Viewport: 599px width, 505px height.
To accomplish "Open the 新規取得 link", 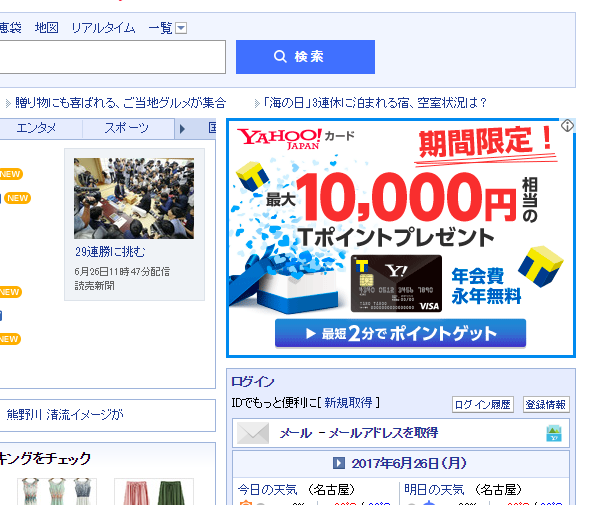I will pyautogui.click(x=348, y=403).
